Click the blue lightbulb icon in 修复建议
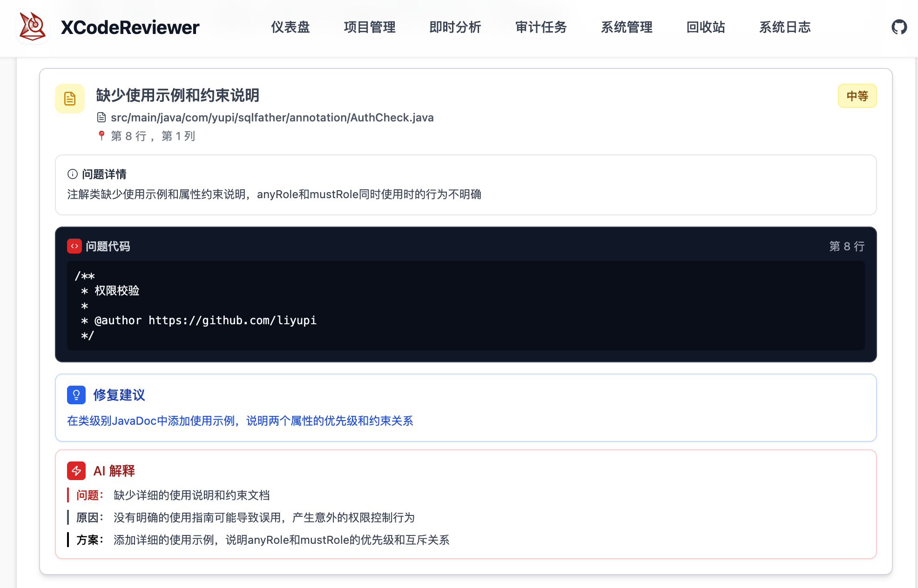The width and height of the screenshot is (918, 588). click(76, 394)
